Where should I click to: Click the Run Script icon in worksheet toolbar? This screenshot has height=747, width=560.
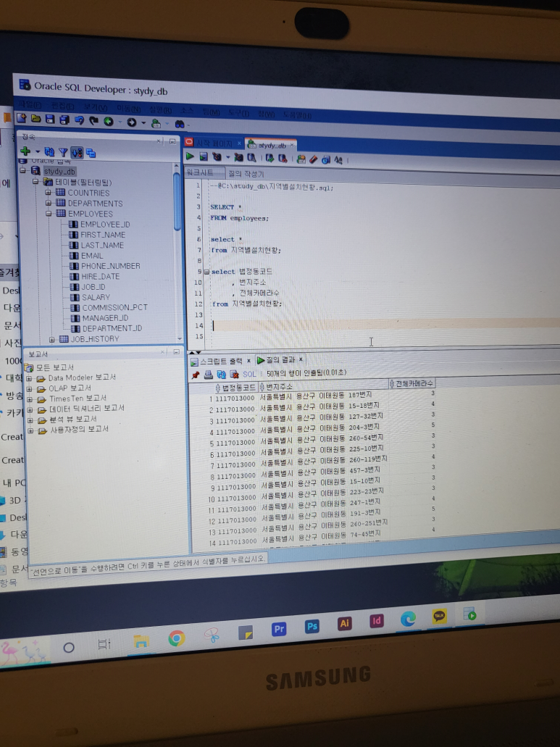tap(204, 157)
